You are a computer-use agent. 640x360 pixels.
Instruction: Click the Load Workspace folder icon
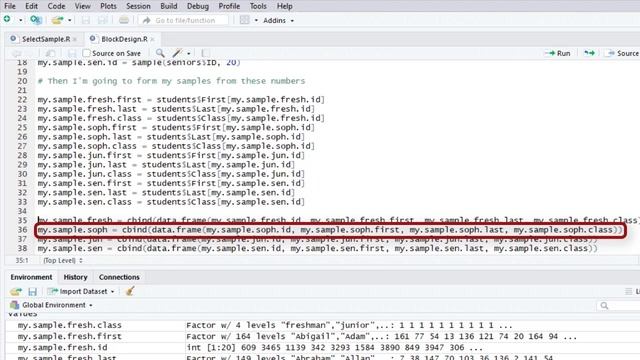16,291
